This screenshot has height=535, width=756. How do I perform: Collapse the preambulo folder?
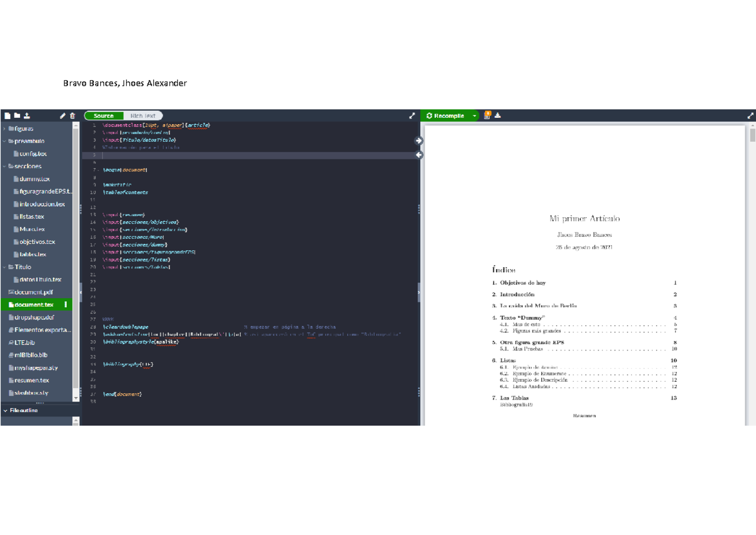(x=4, y=141)
